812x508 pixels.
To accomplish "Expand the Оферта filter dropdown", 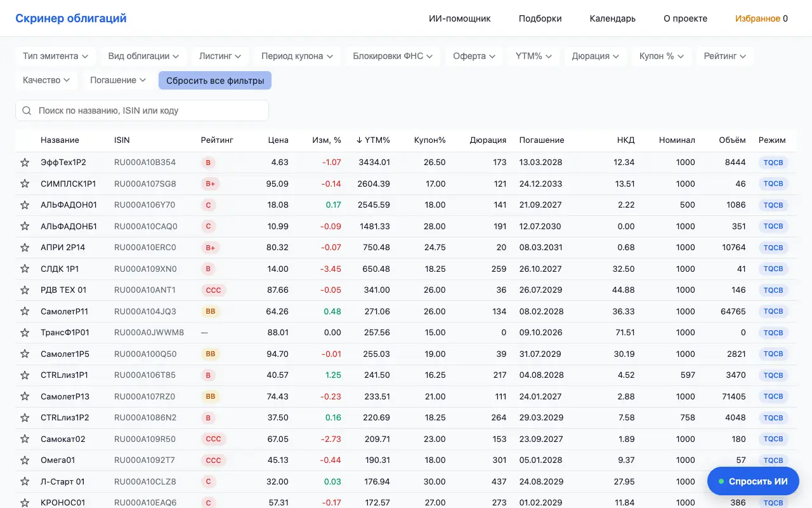I will (475, 56).
